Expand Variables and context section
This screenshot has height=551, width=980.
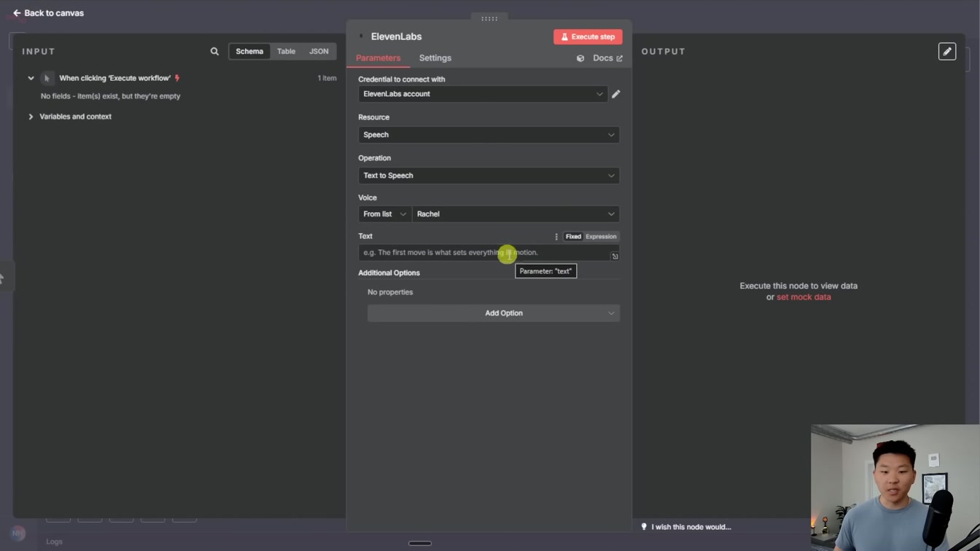(x=31, y=117)
